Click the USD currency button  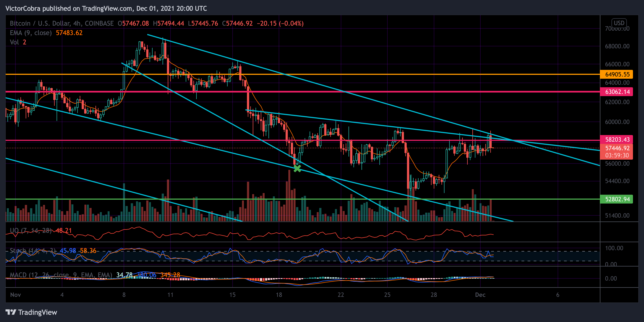619,23
